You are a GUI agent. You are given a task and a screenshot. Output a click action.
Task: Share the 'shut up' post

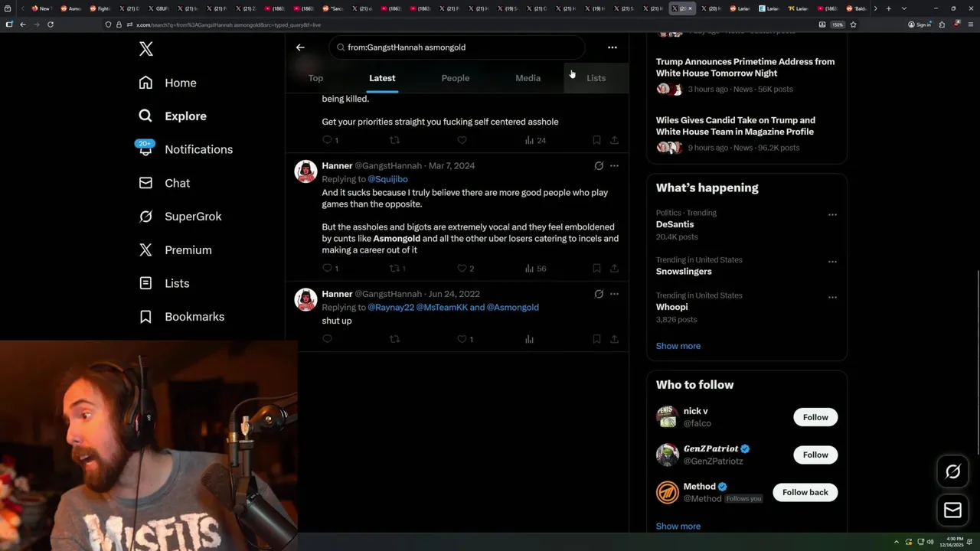614,339
